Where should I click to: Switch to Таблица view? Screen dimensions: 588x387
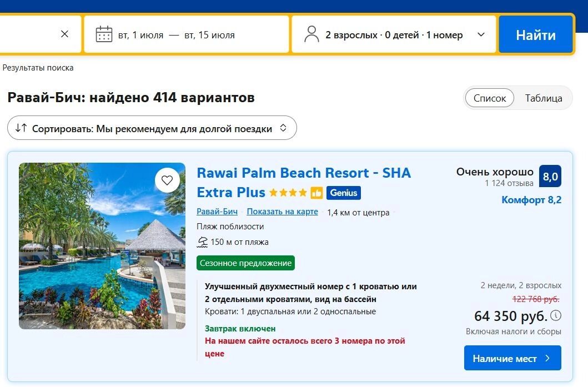point(544,98)
